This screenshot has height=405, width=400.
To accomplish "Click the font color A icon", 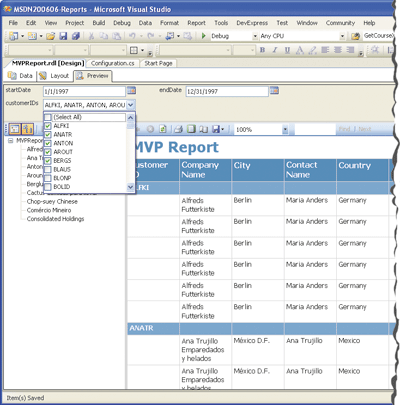I will click(x=300, y=50).
